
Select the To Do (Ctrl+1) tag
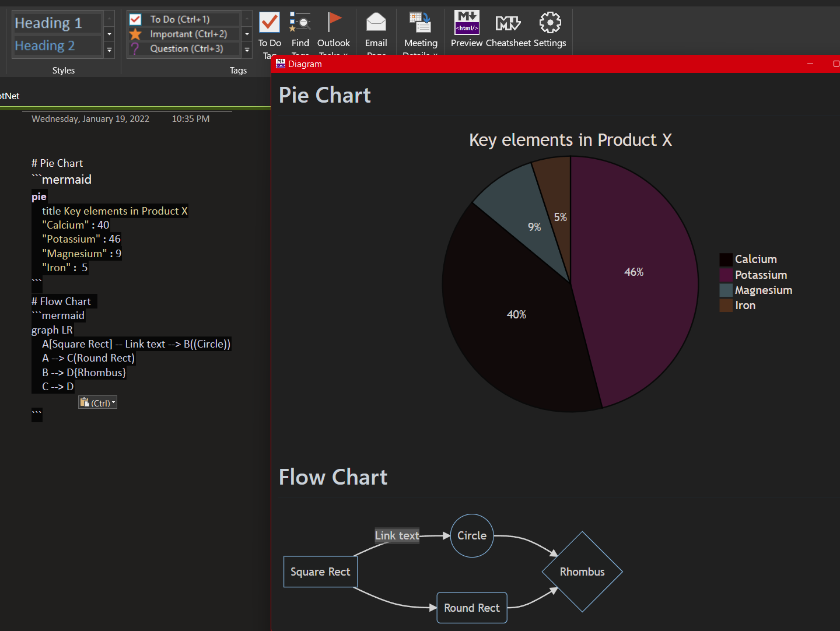(183, 19)
